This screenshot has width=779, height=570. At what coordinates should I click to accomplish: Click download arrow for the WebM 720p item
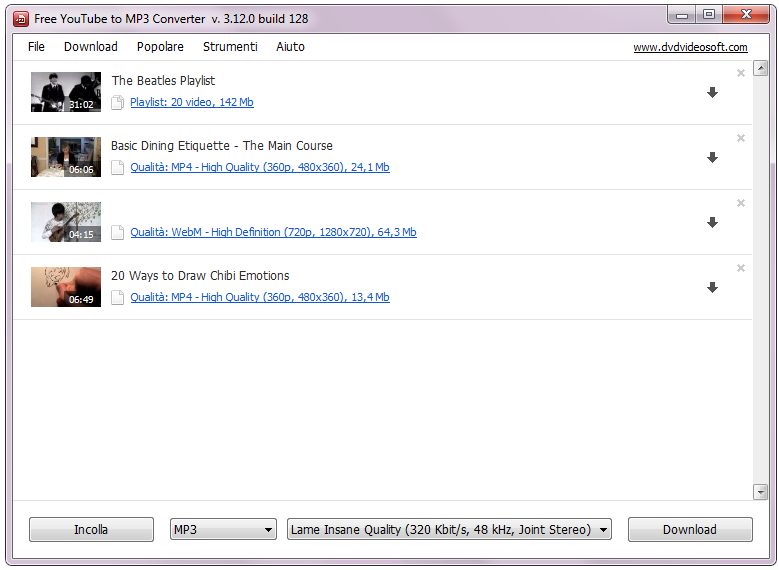click(x=712, y=223)
